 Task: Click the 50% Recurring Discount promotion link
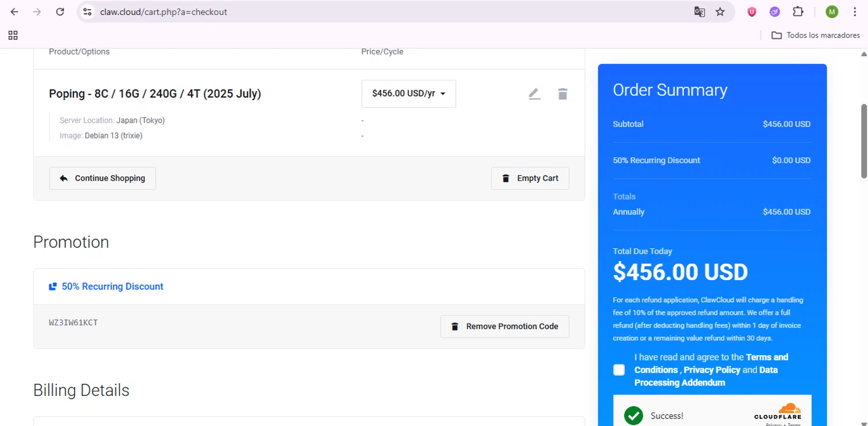(112, 287)
